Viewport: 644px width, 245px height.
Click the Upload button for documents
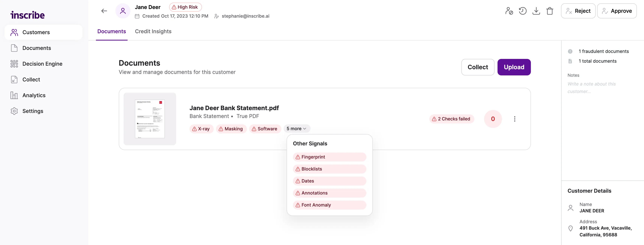coord(514,67)
